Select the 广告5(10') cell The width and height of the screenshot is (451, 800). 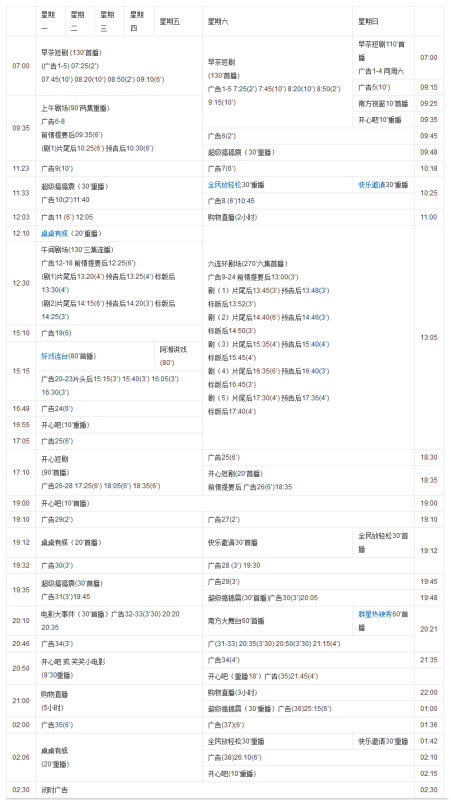[x=383, y=87]
